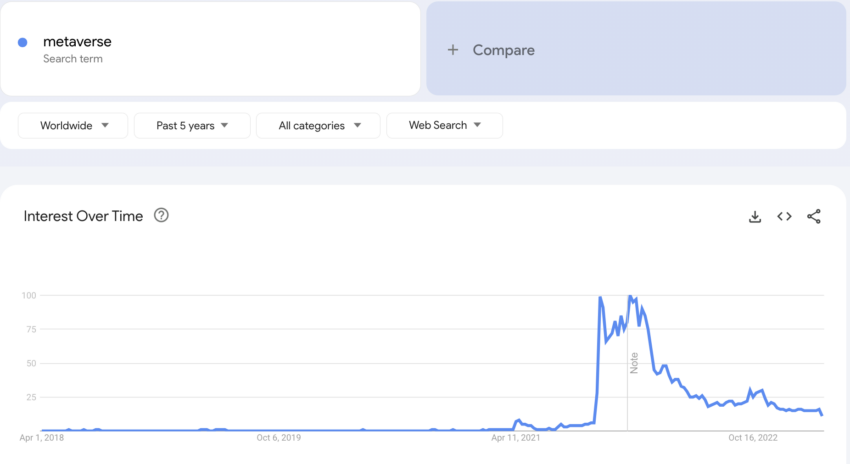Select the Apr 11, 2021 axis label
This screenshot has height=464, width=850.
coord(517,437)
